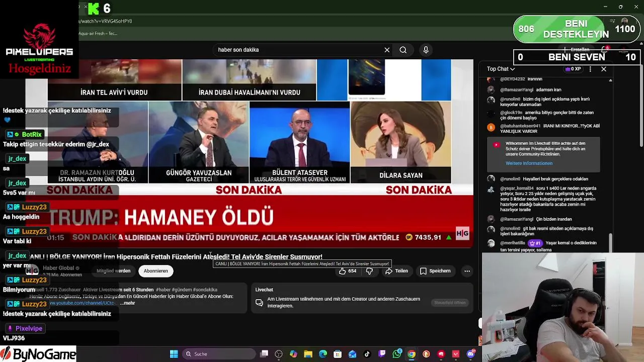644x362 pixels.
Task: Click the Windows taskbar Suche search box
Action: (x=218, y=354)
